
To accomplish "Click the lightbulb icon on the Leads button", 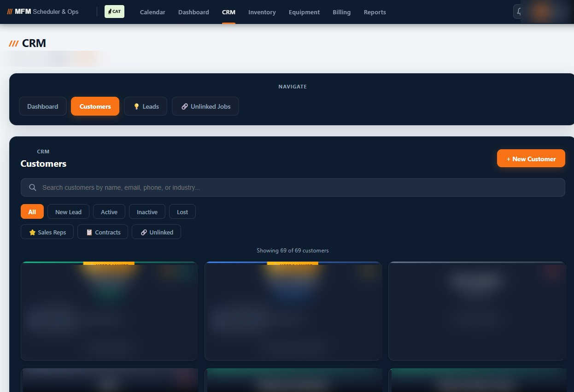I will tap(136, 106).
